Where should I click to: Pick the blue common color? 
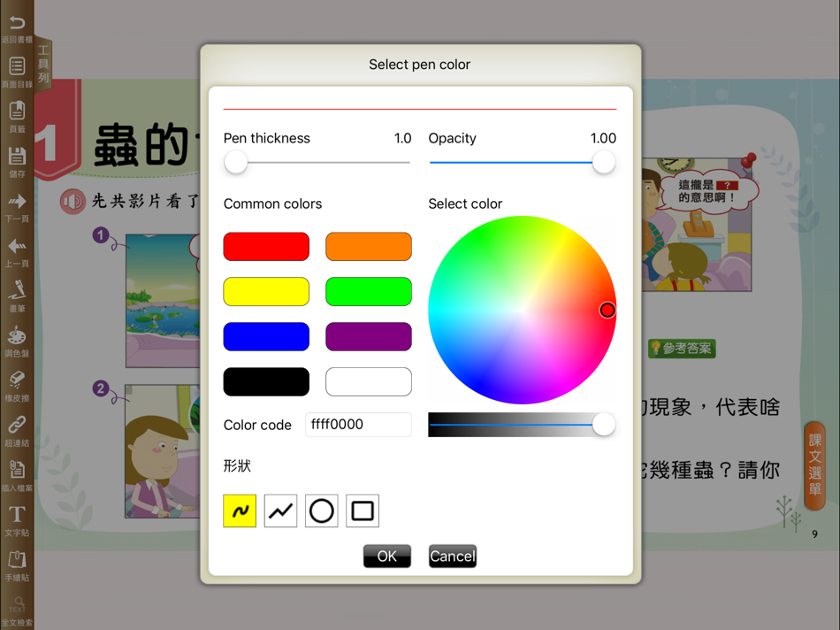[x=266, y=337]
